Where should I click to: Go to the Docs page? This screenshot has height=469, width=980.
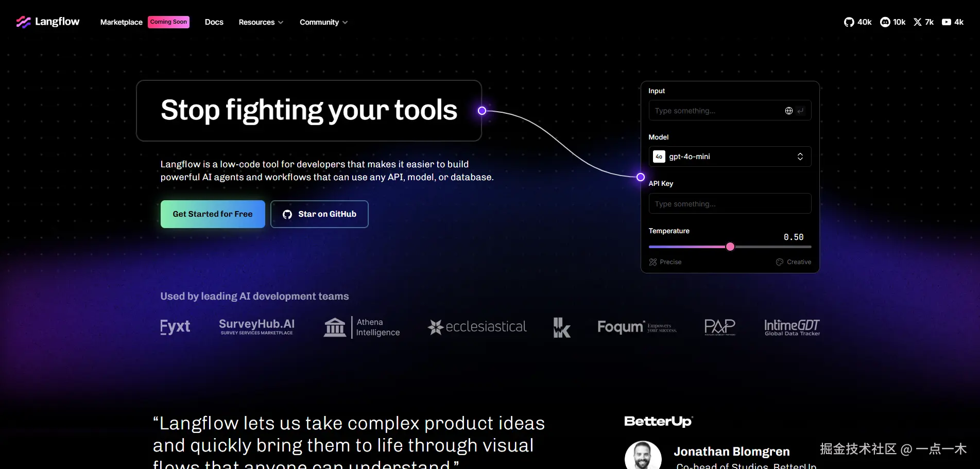pos(214,22)
